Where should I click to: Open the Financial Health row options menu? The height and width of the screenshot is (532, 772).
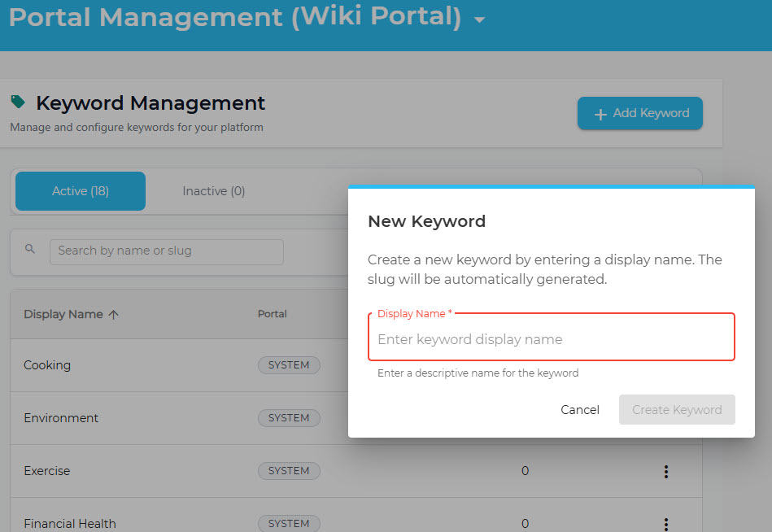(x=666, y=524)
